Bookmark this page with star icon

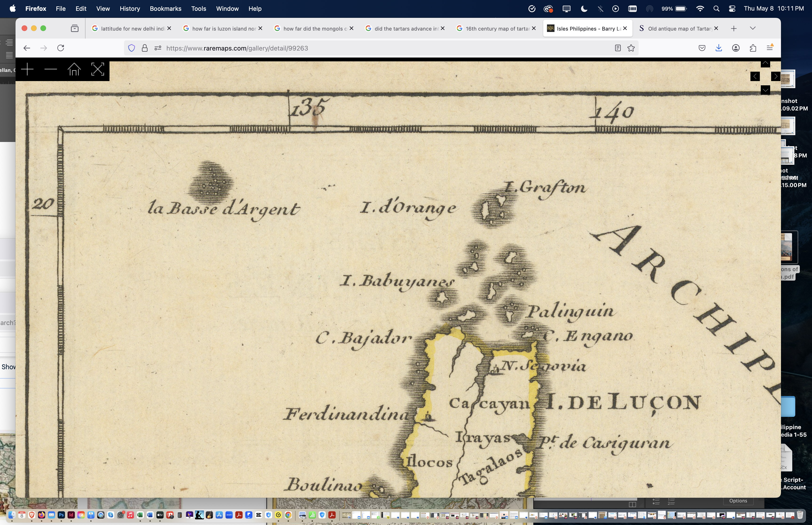[631, 48]
